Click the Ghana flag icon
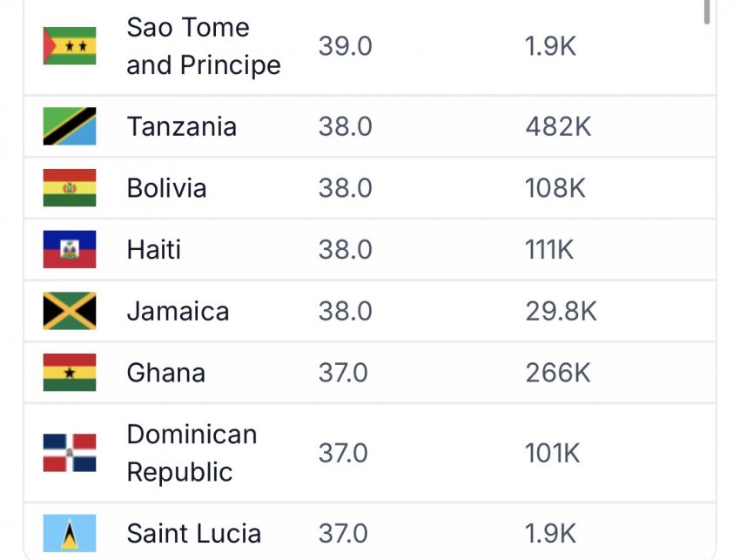The height and width of the screenshot is (560, 740). (70, 372)
